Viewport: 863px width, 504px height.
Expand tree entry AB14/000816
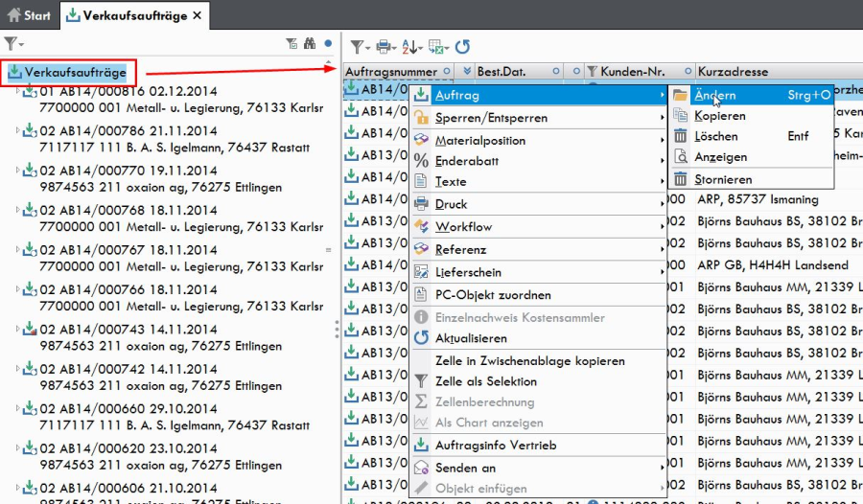(x=17, y=91)
